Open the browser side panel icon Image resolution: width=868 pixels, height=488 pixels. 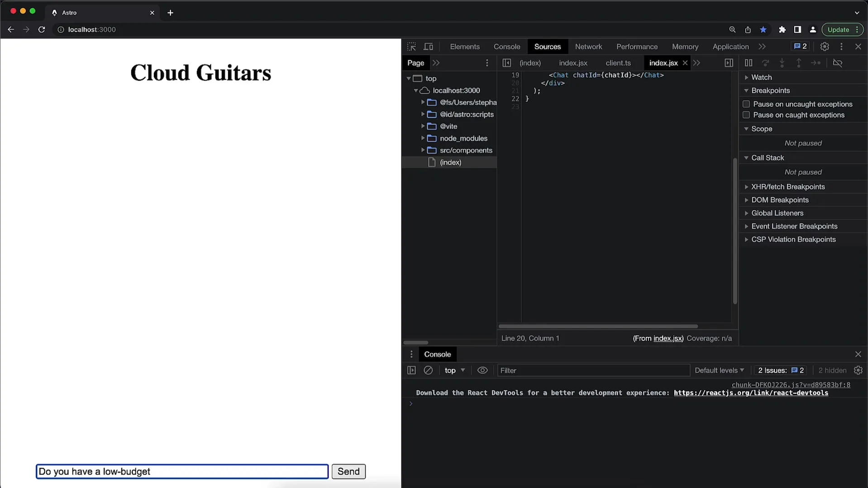(x=797, y=29)
